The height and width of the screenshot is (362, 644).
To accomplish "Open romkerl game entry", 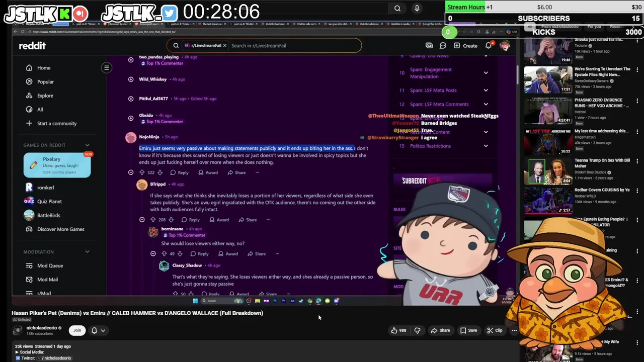I will click(45, 188).
